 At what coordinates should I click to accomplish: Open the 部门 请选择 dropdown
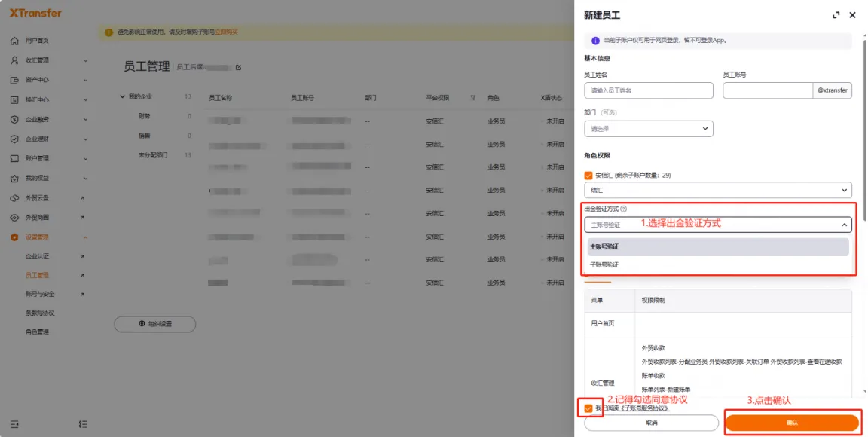(648, 129)
